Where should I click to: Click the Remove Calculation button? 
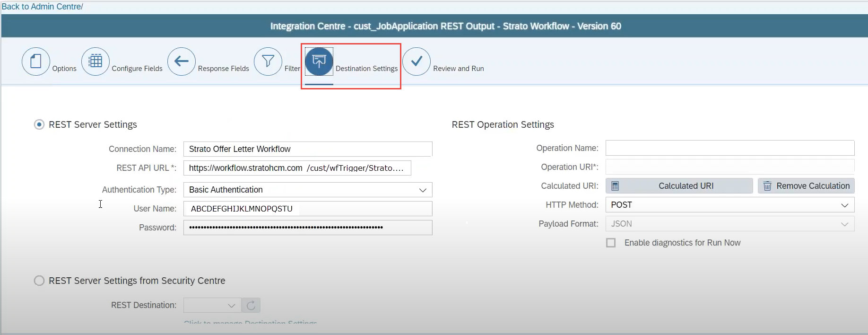click(x=806, y=186)
